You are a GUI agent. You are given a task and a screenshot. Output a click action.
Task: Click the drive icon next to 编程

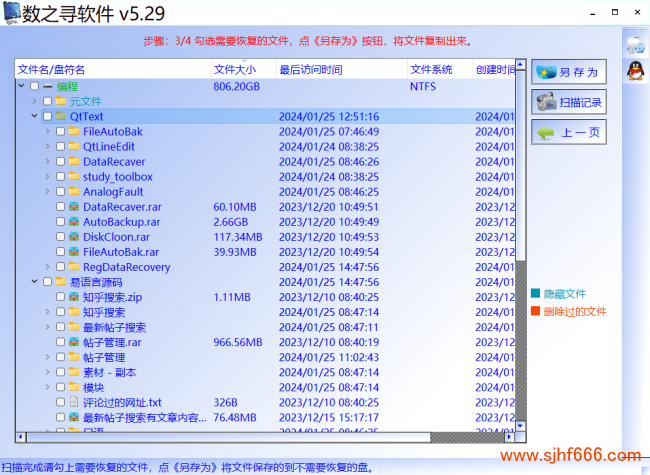pos(48,87)
